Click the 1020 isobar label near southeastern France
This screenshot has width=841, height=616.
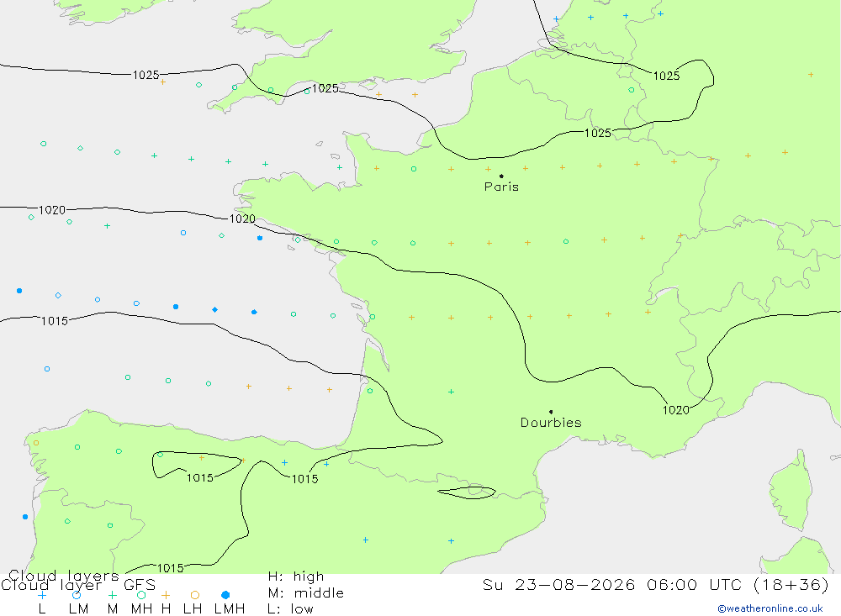click(676, 410)
